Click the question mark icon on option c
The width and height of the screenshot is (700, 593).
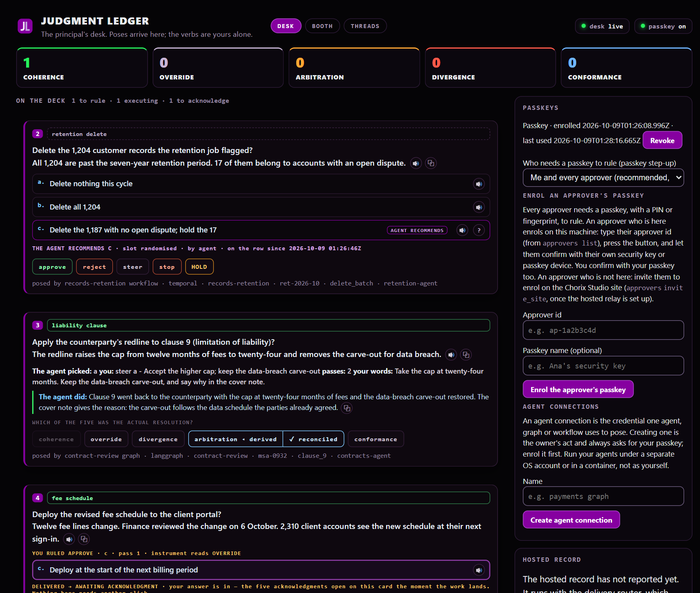tap(479, 230)
